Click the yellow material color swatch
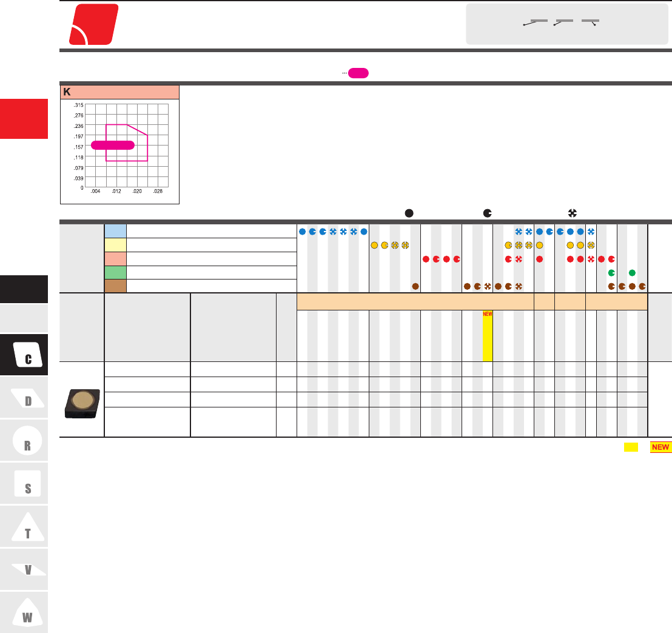This screenshot has height=633, width=672. [115, 245]
